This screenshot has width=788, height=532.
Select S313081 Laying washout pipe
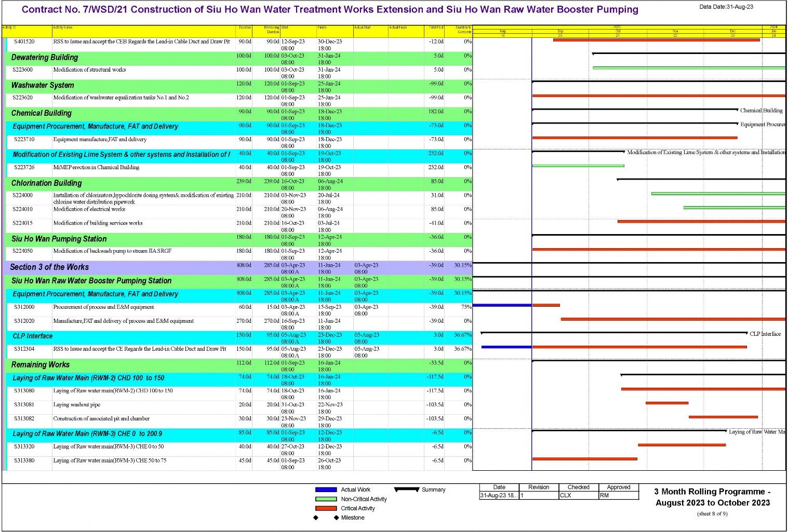pos(239,407)
